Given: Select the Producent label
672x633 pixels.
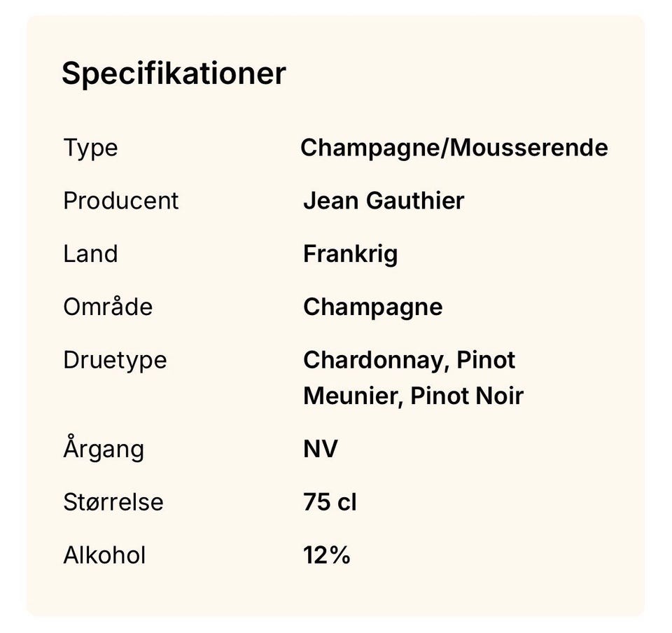Looking at the screenshot, I should [121, 200].
